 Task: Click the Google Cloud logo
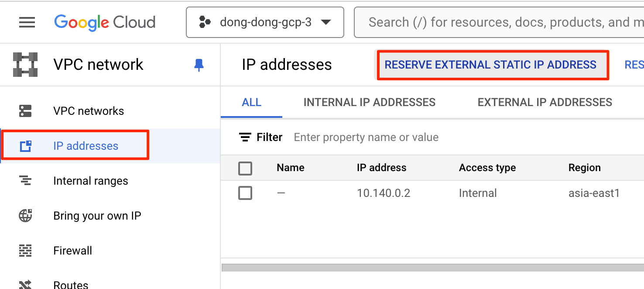(x=105, y=22)
